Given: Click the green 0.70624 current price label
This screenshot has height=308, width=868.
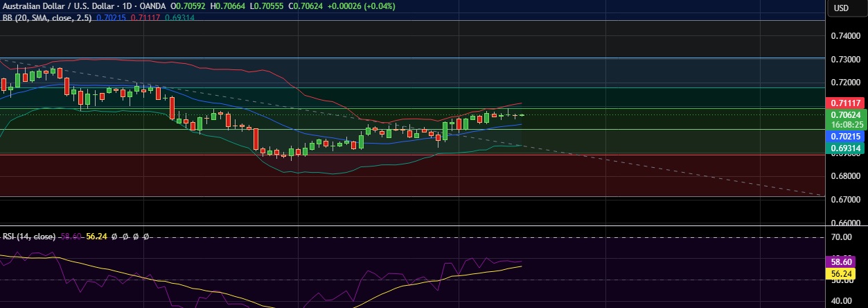Looking at the screenshot, I should [845, 115].
